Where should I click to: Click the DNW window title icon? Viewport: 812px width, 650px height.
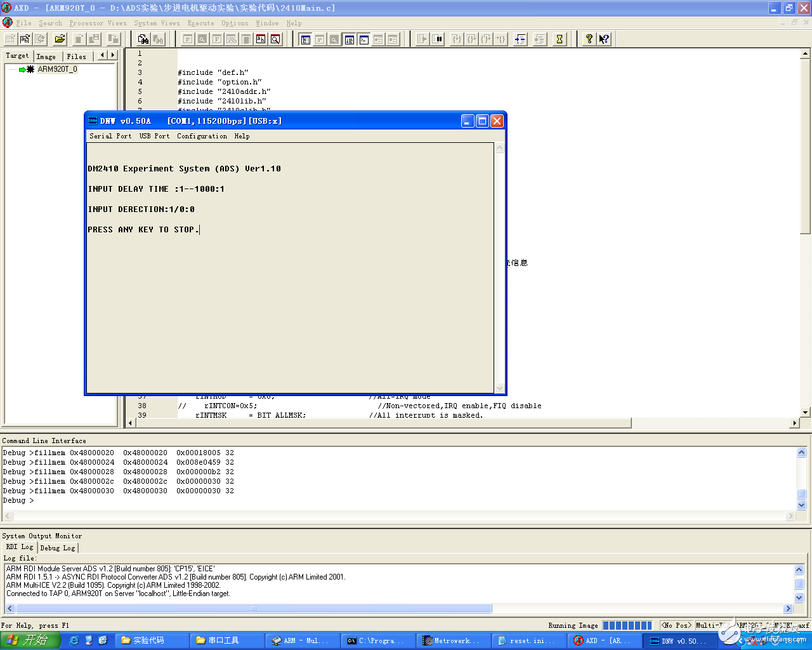click(93, 121)
